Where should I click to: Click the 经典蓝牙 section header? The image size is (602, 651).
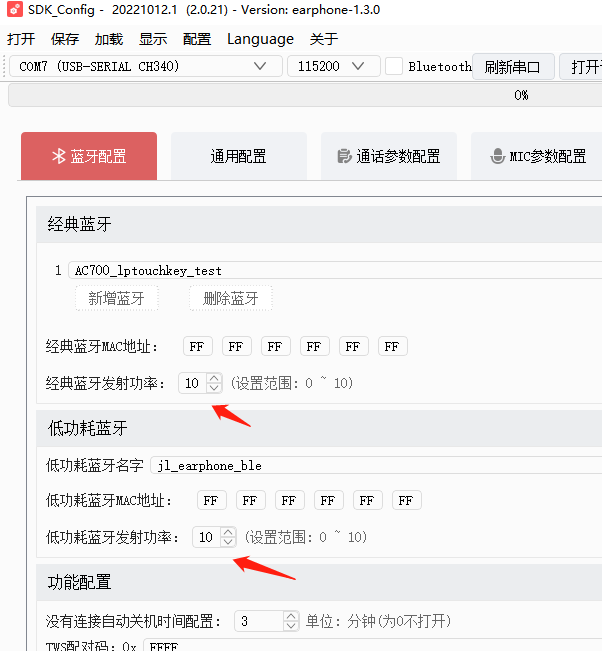(319, 224)
